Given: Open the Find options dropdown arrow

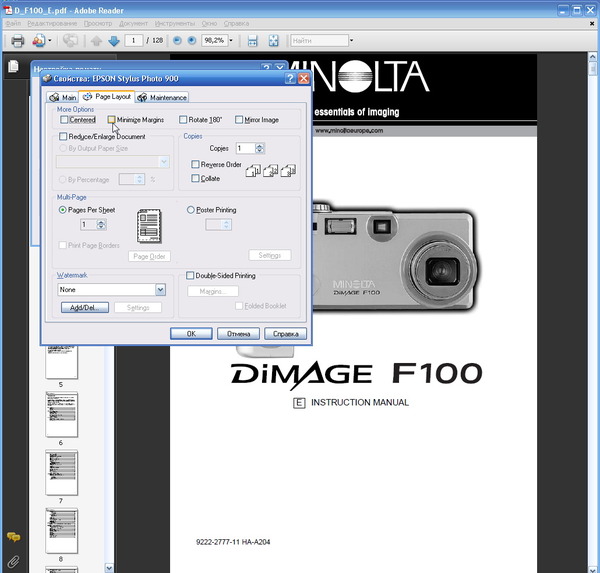Looking at the screenshot, I should coord(351,40).
